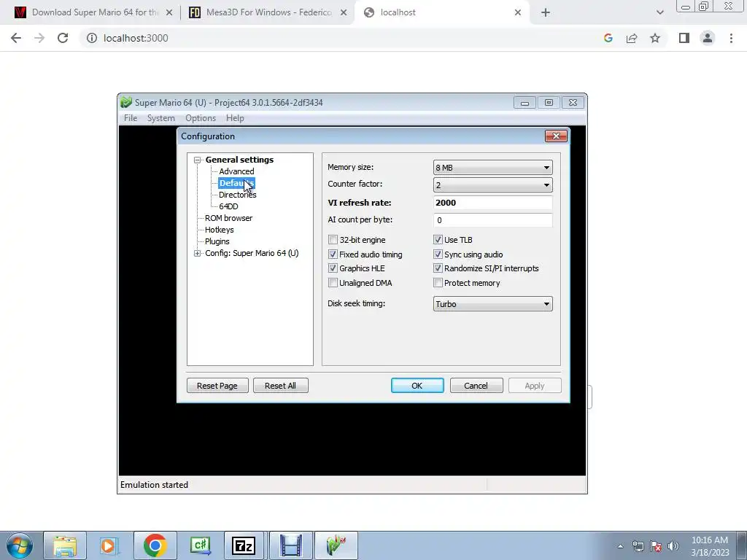Open Chrome tab search chevron
The image size is (747, 560).
coord(659,13)
